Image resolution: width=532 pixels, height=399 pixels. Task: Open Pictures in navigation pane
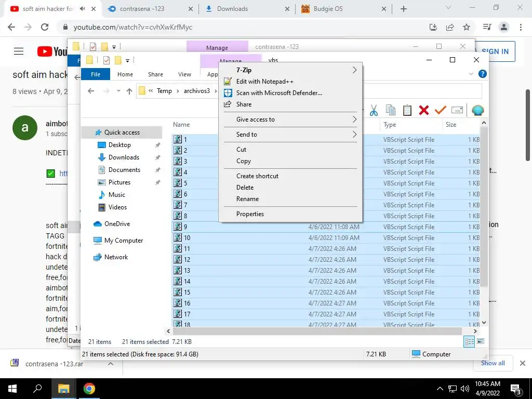point(119,182)
